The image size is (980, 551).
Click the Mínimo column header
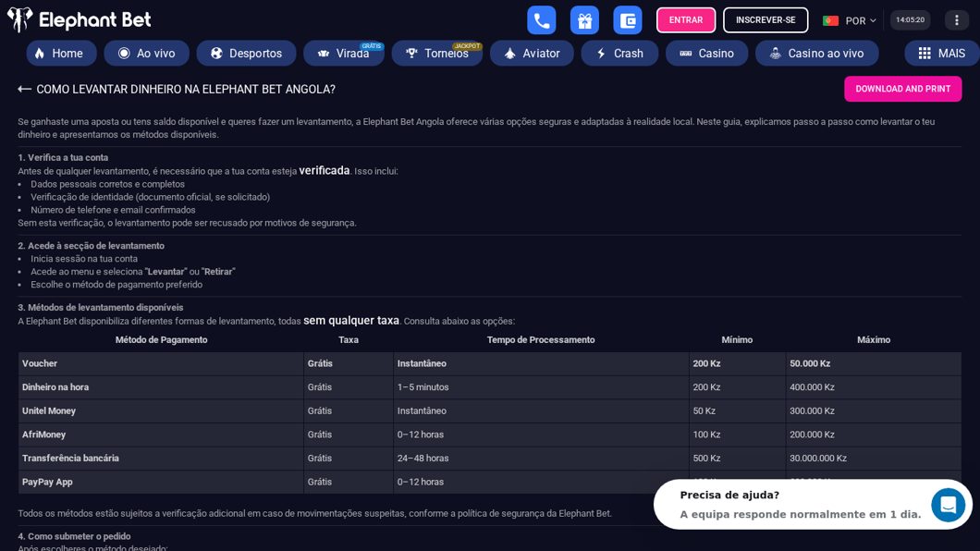coord(737,340)
